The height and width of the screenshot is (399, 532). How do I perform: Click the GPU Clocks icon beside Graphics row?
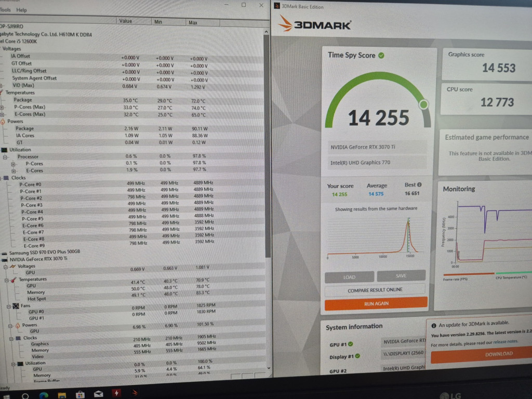[18, 338]
